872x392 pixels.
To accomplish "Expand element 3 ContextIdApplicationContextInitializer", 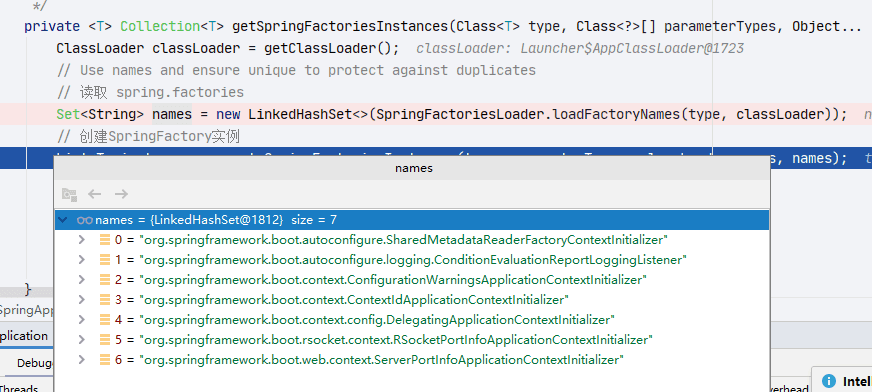I will point(82,300).
